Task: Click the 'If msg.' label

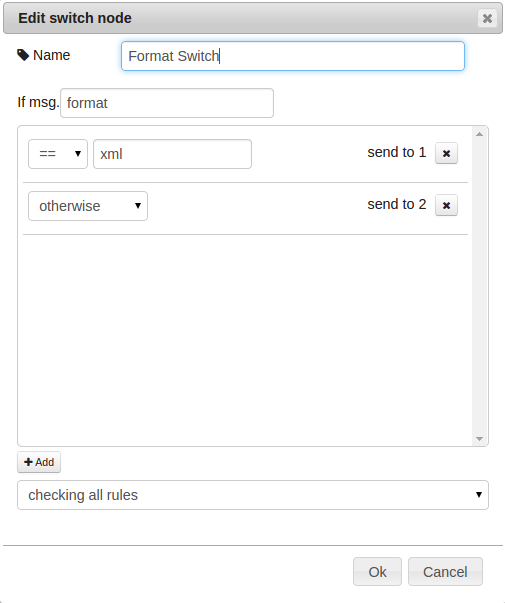Action: pos(38,102)
